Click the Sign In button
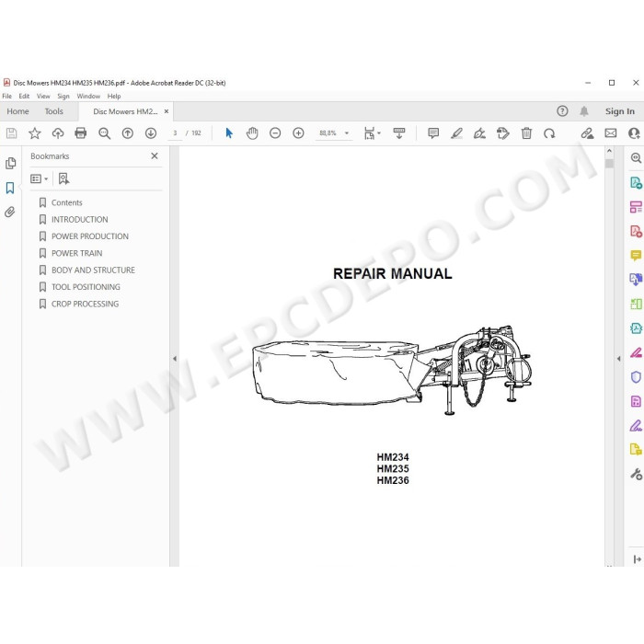Viewport: 644px width, 644px height. click(x=620, y=111)
